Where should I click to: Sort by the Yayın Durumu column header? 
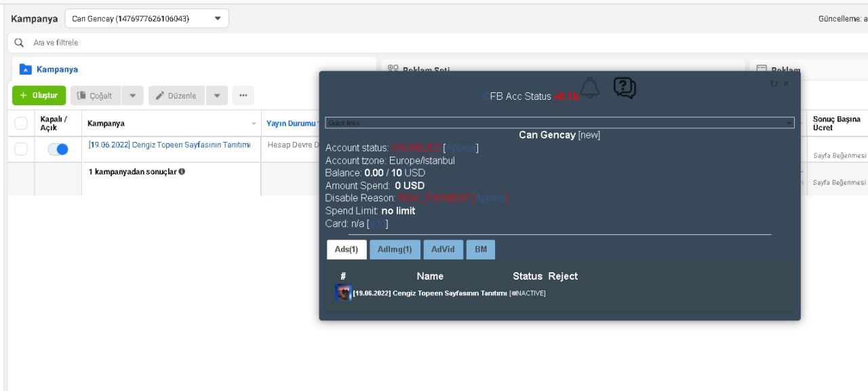[292, 124]
